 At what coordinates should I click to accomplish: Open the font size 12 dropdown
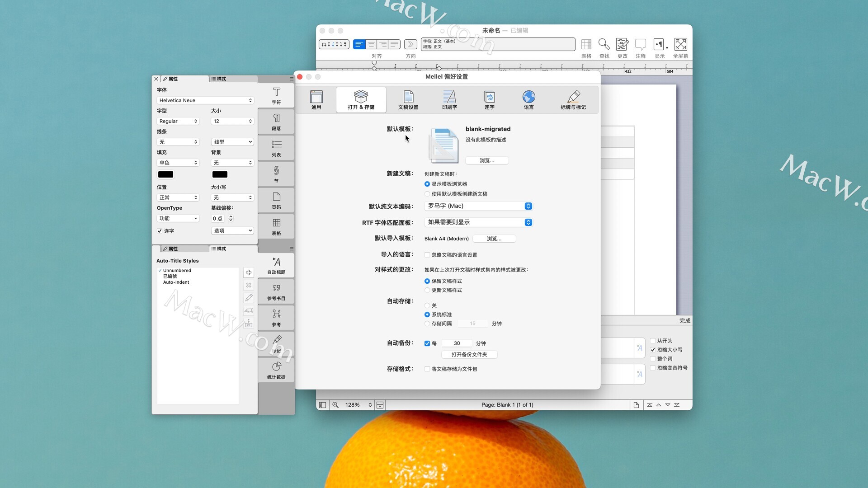pos(232,121)
